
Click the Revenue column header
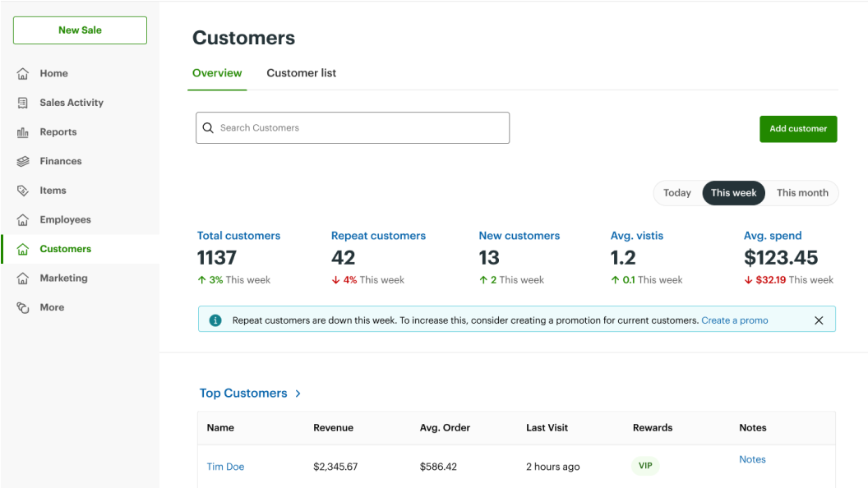coord(333,428)
